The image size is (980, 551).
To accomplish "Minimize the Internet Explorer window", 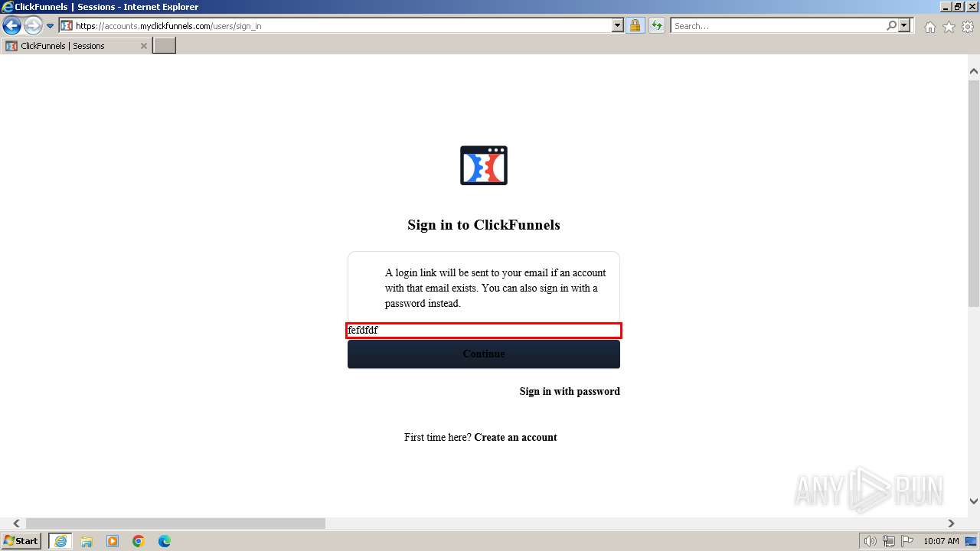I will (946, 7).
